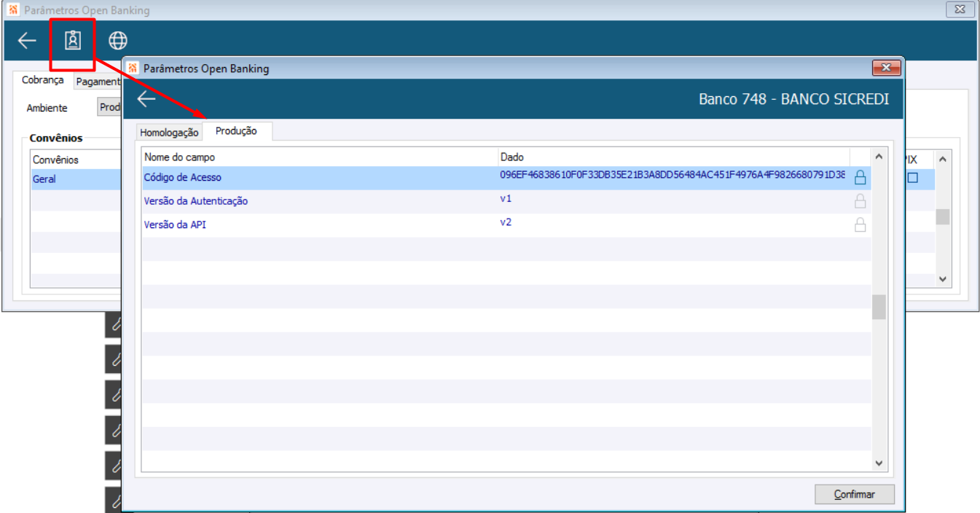Click the v2 value of Versão da API
This screenshot has width=980, height=513.
506,222
